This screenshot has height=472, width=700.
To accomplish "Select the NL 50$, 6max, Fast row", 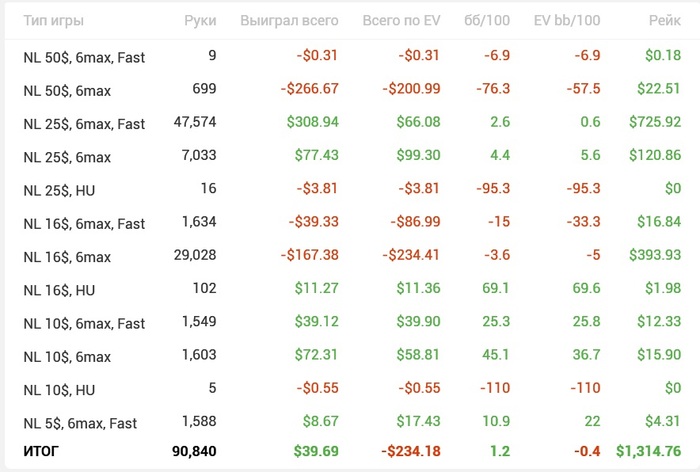I will [x=84, y=58].
